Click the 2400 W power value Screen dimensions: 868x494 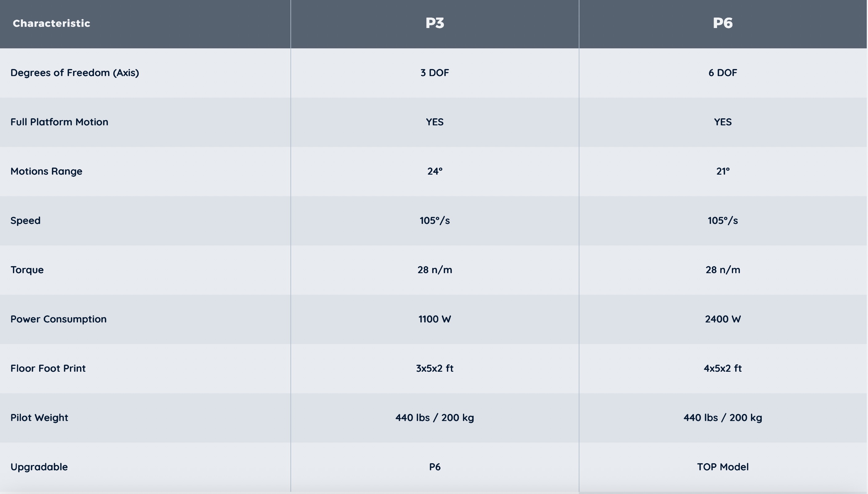click(x=722, y=319)
